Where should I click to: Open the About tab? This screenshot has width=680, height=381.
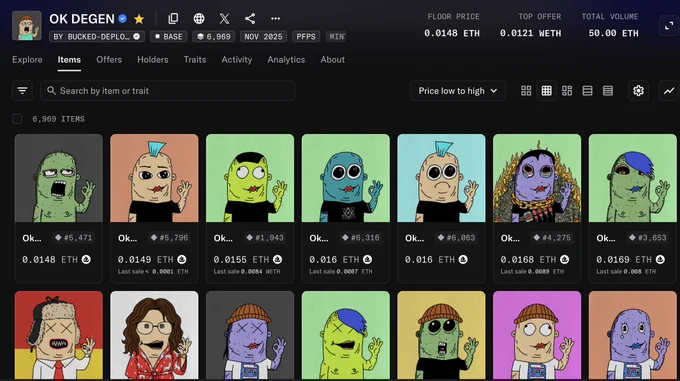[x=333, y=60]
